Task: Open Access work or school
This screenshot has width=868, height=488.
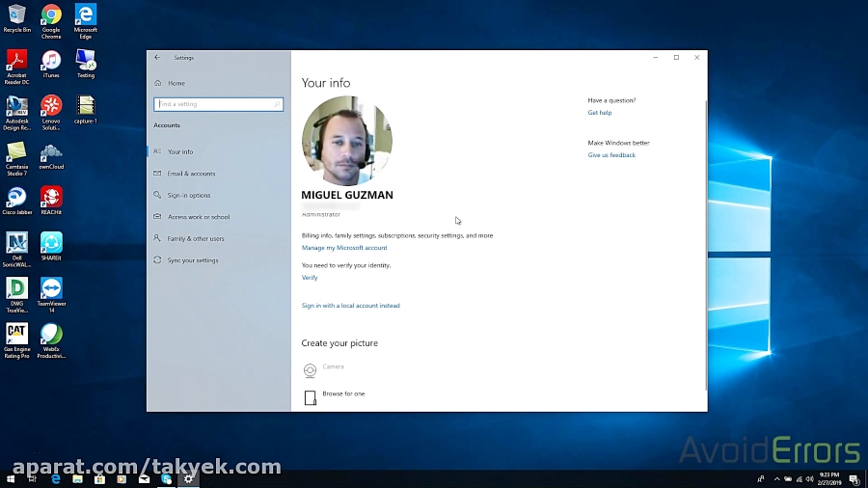Action: click(x=219, y=217)
